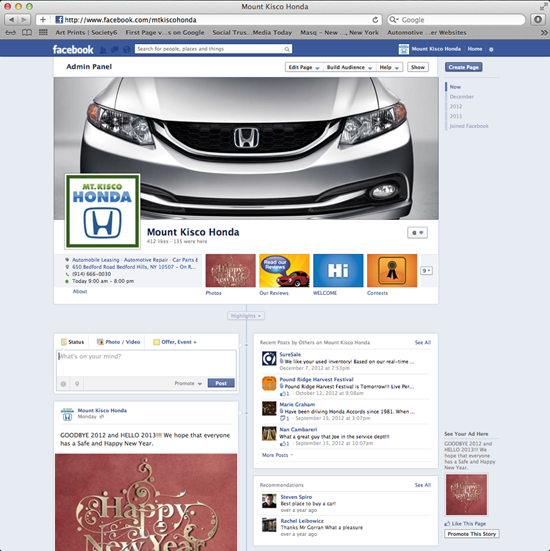Click the Facebook logo
The image size is (550, 551).
click(73, 49)
